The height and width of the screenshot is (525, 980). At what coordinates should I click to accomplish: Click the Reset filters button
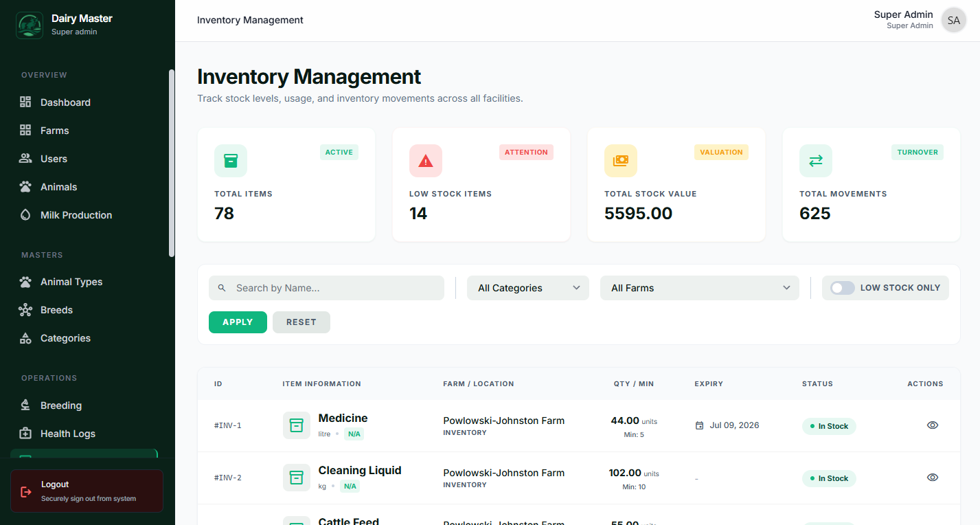301,322
